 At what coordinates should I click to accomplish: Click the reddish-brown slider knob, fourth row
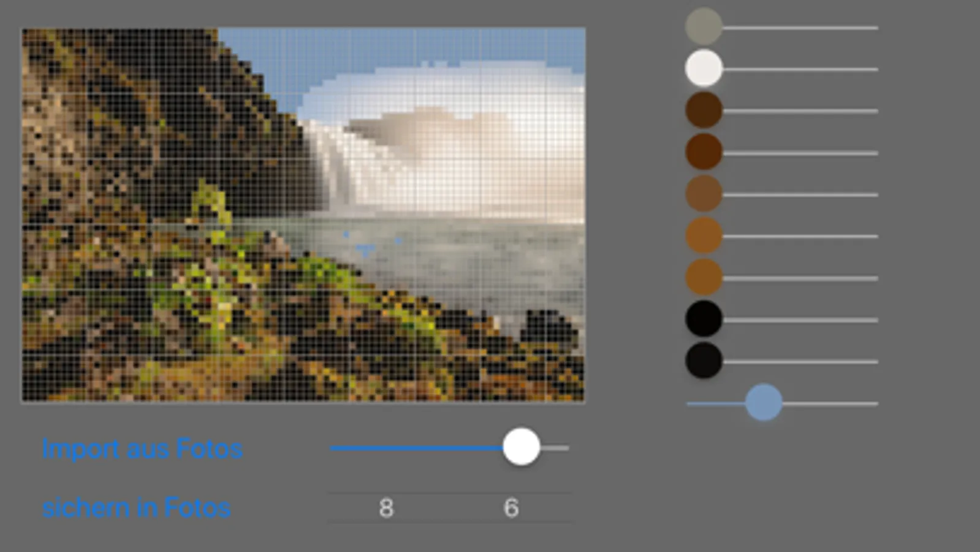[704, 151]
